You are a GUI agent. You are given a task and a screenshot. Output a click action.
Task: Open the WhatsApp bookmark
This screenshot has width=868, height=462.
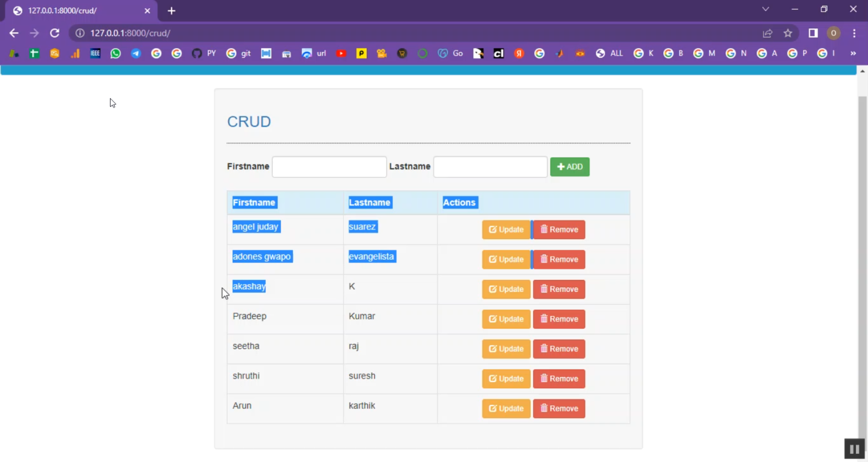[116, 53]
